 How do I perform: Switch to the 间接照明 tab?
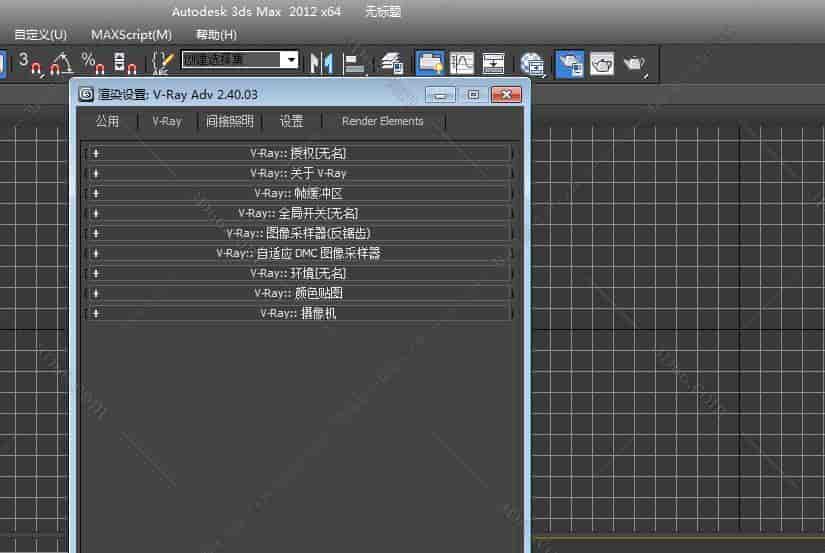coord(230,121)
